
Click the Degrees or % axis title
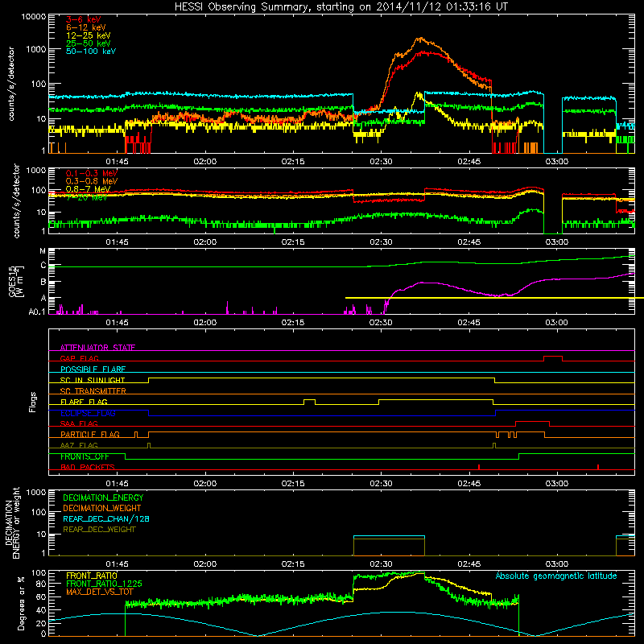[x=21, y=603]
